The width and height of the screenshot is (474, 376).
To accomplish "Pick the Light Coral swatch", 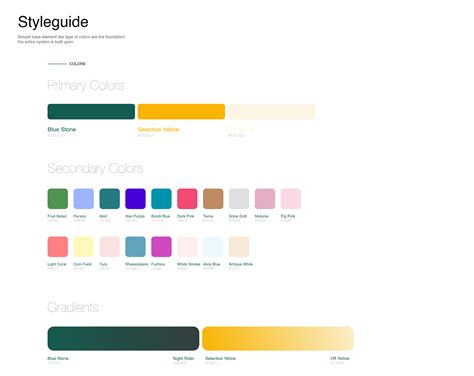I will pyautogui.click(x=58, y=247).
